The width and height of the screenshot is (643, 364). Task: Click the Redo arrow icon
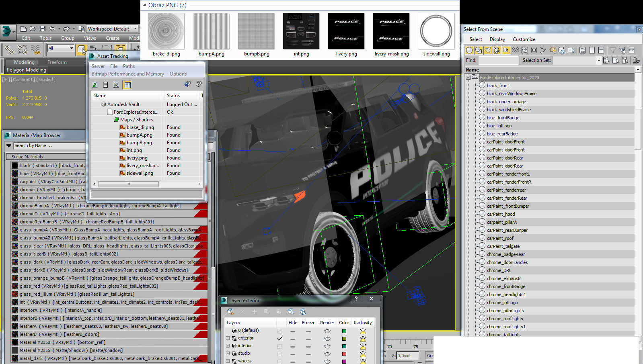tap(66, 29)
